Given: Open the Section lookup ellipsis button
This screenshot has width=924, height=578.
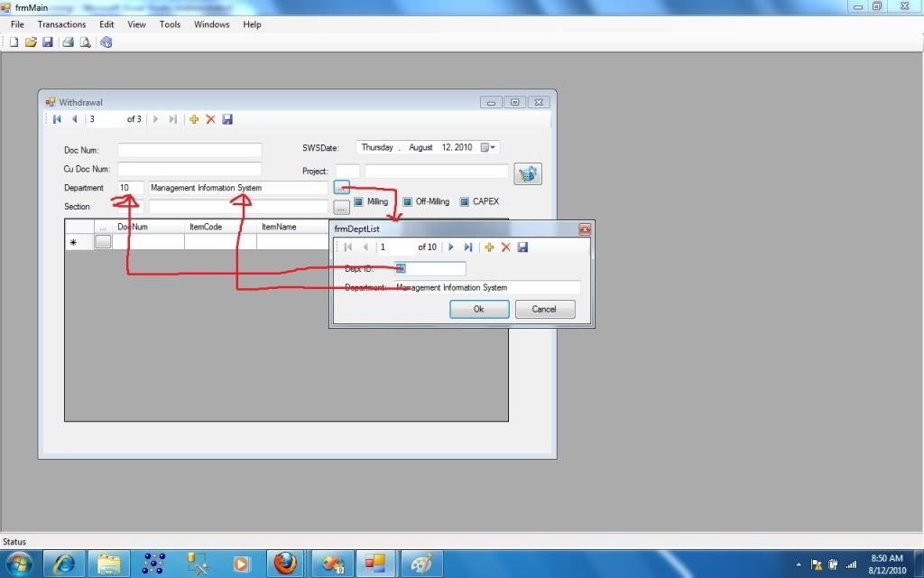Looking at the screenshot, I should click(x=341, y=207).
